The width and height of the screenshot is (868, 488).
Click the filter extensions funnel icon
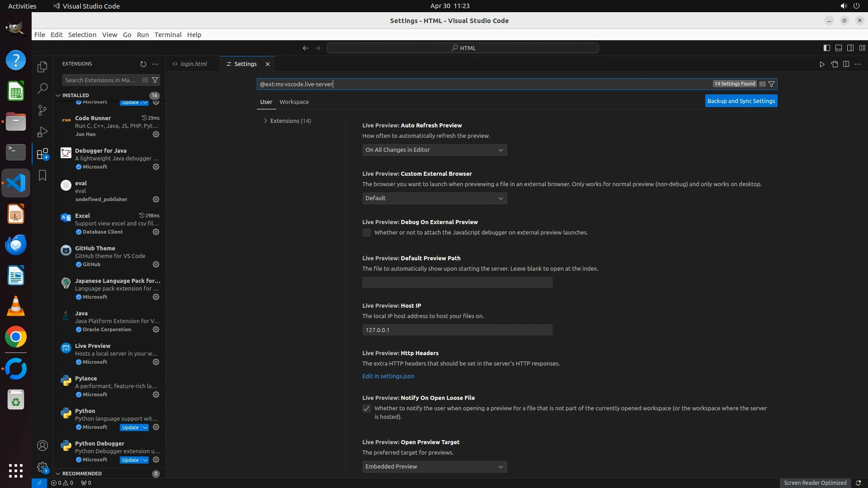coord(155,80)
